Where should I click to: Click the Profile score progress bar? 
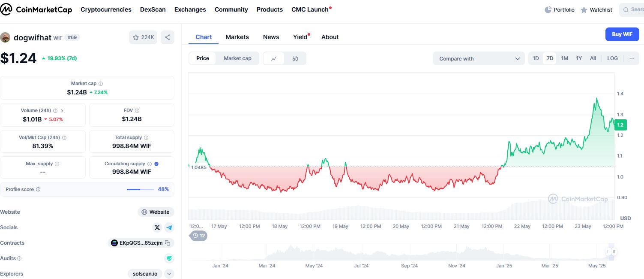click(x=141, y=189)
